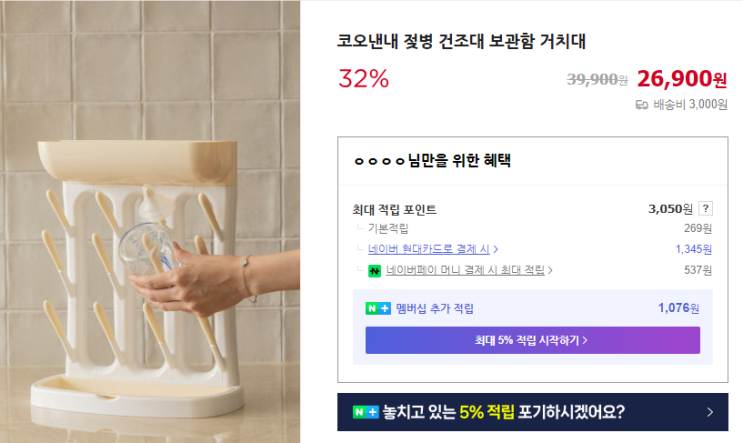This screenshot has height=443, width=743.
Task: Click the crossed-out 39,900원 original price
Action: 597,79
